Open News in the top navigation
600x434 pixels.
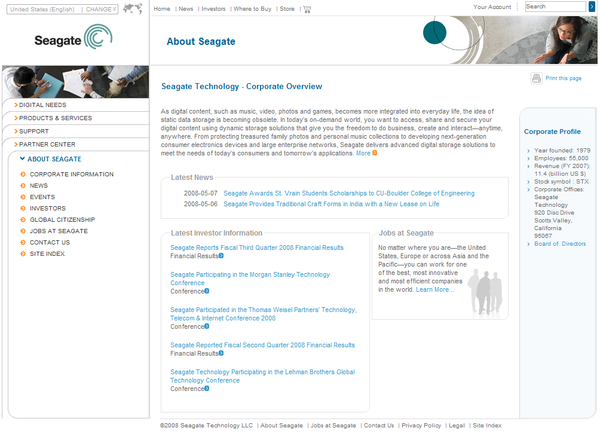tap(186, 9)
